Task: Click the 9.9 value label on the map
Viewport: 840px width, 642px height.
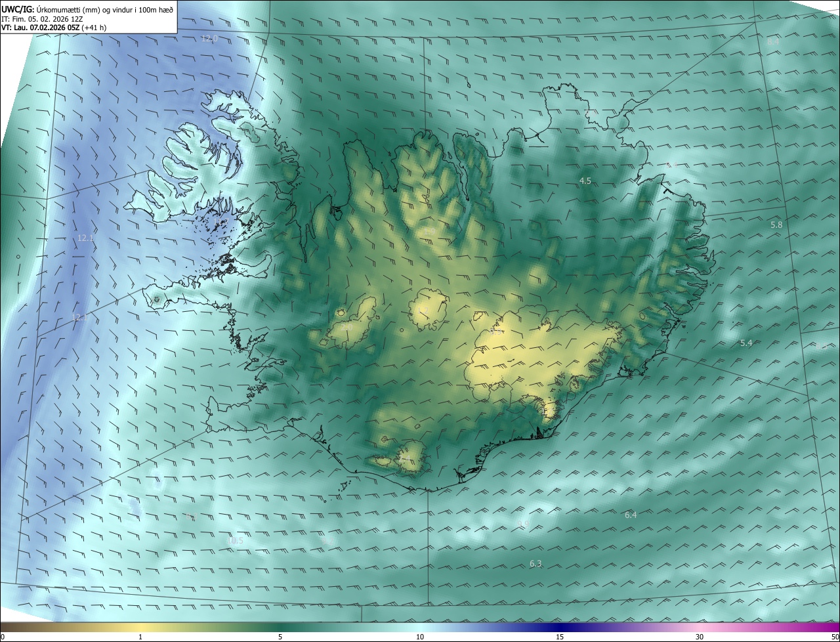Action: (x=523, y=524)
